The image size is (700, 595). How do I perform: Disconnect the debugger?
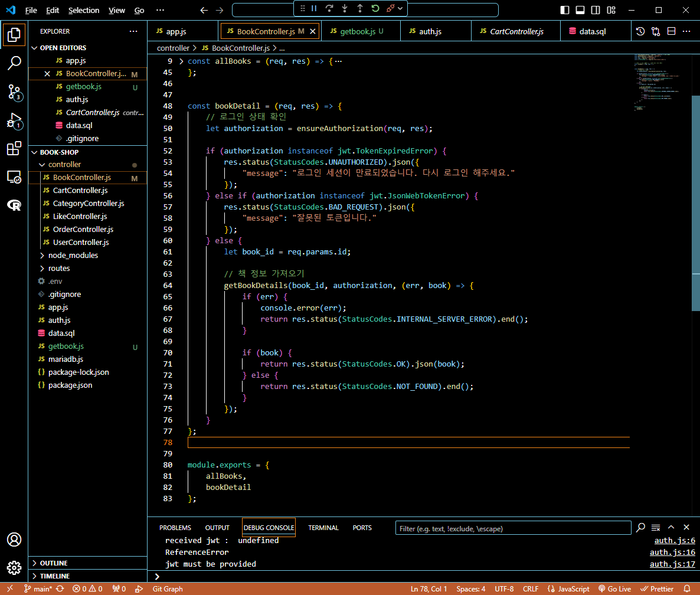[391, 8]
